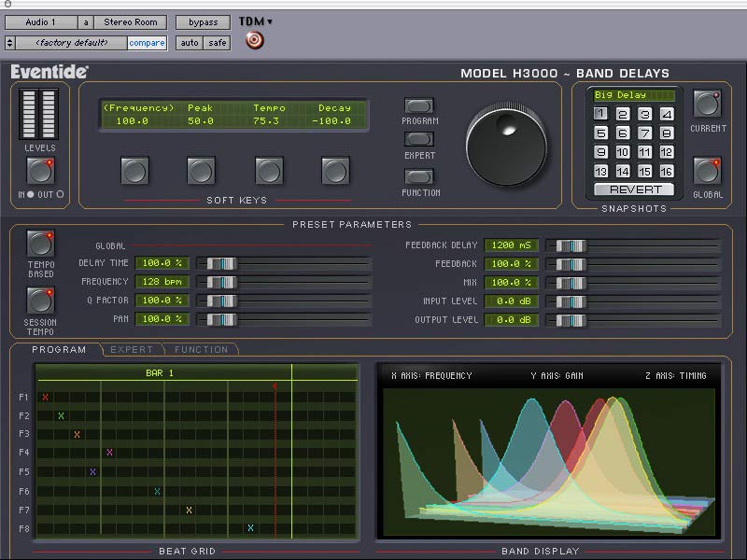
Task: Open the TDM dropdown menu
Action: point(255,21)
